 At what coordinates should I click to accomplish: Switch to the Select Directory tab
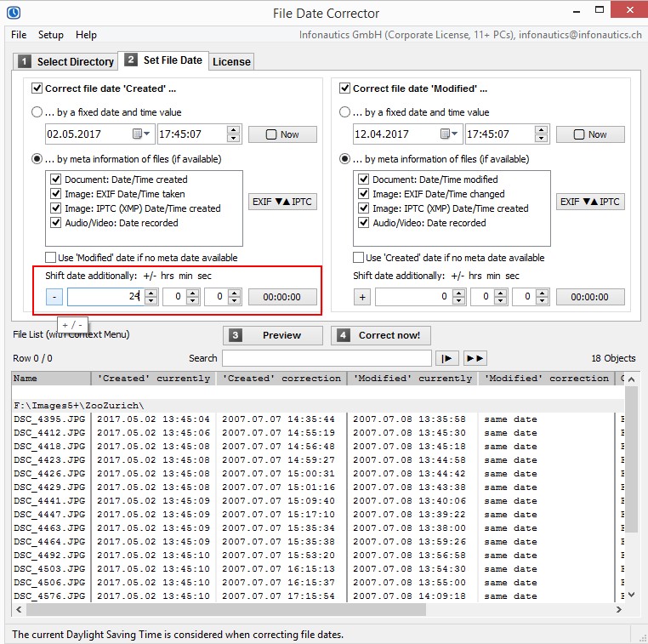tap(65, 61)
